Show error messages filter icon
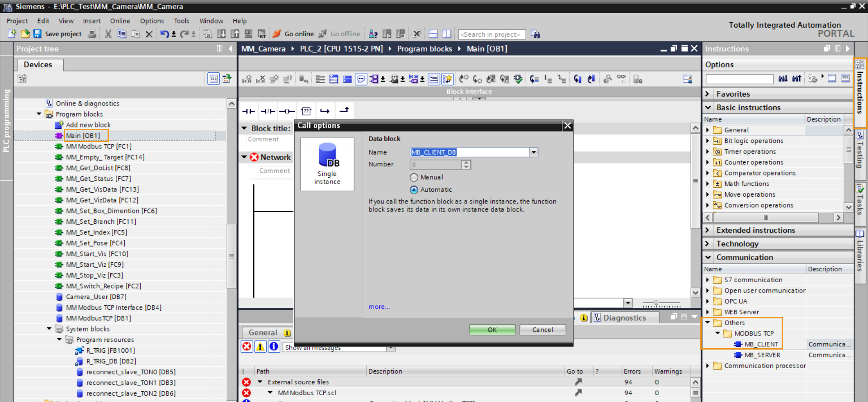 (x=247, y=346)
